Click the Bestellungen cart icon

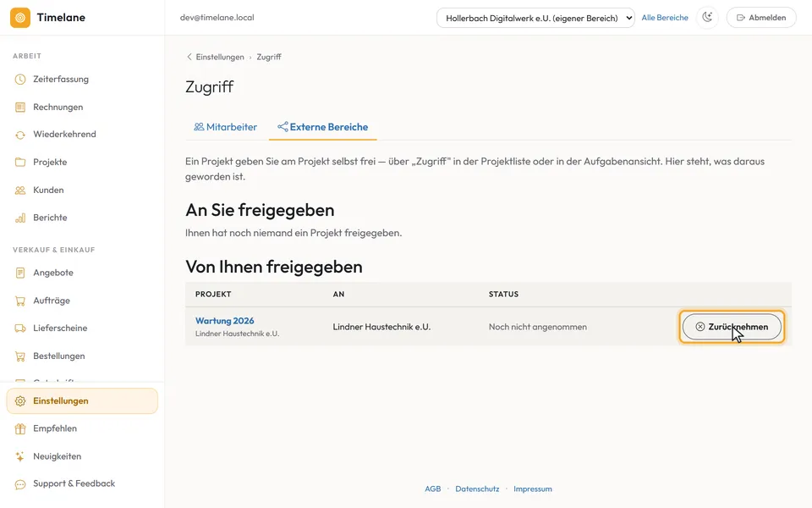(x=20, y=356)
